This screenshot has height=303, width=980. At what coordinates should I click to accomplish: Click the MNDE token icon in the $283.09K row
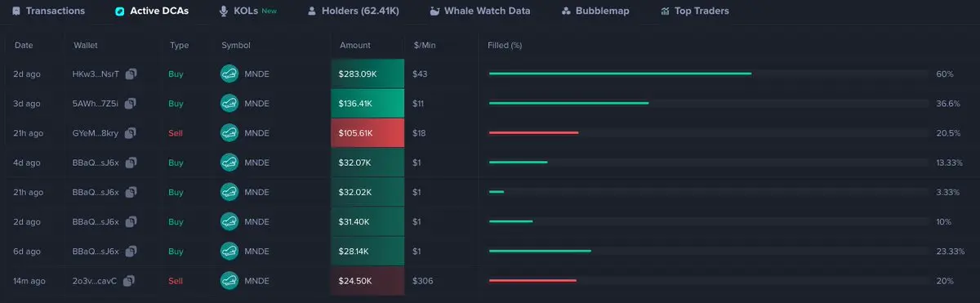(229, 74)
